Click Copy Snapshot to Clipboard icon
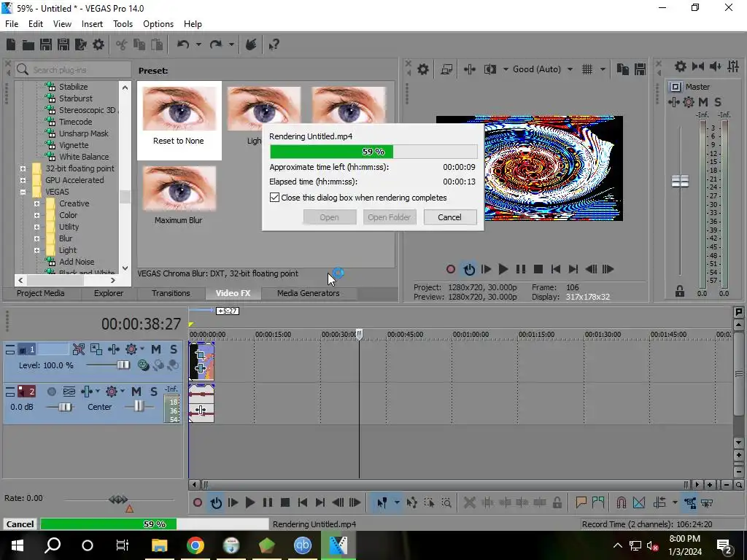This screenshot has height=560, width=747. 623,69
